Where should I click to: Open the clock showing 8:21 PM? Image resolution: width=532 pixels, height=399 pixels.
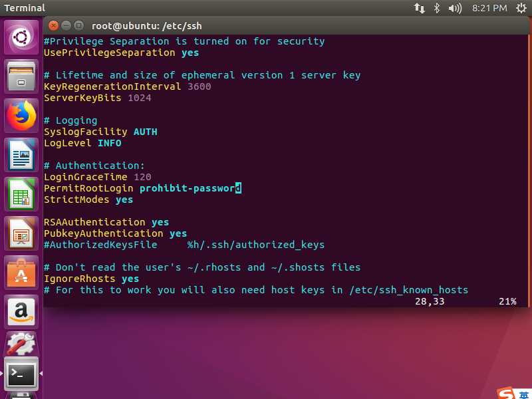489,8
